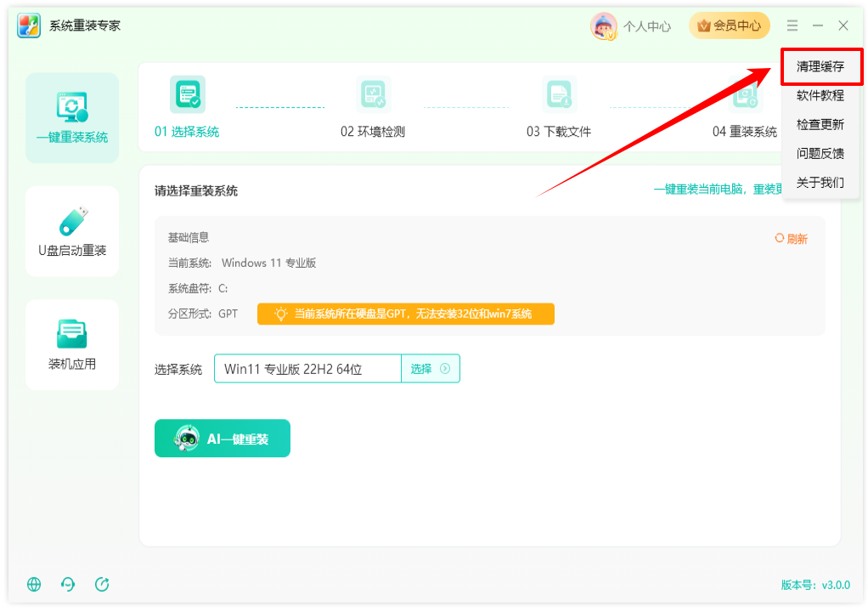Close the 系统重装专家 window
Image resolution: width=868 pixels, height=612 pixels.
[843, 25]
